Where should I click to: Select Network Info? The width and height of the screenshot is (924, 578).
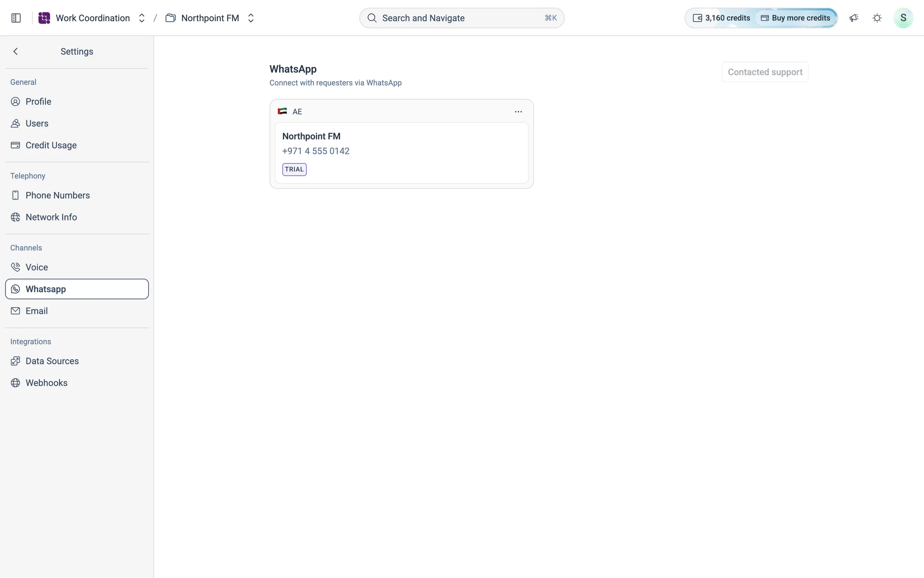(77, 217)
